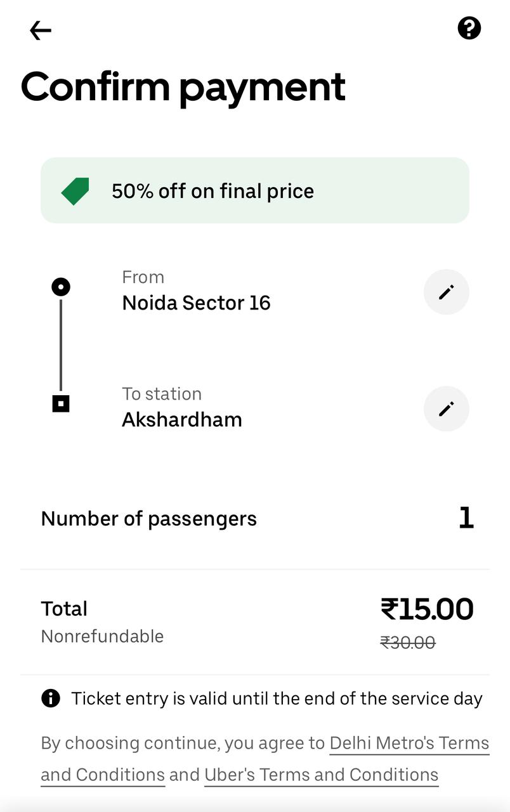Tap the back arrow

pyautogui.click(x=40, y=30)
